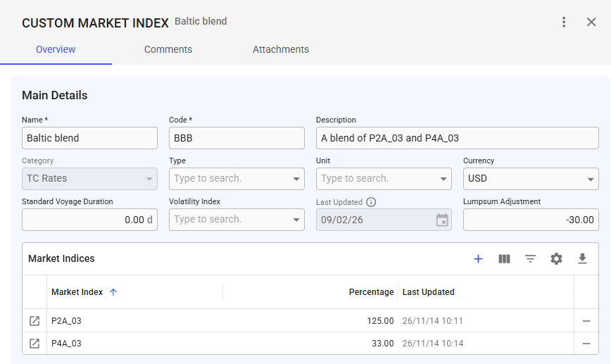Click the Description input field
The image size is (611, 364).
pos(457,138)
